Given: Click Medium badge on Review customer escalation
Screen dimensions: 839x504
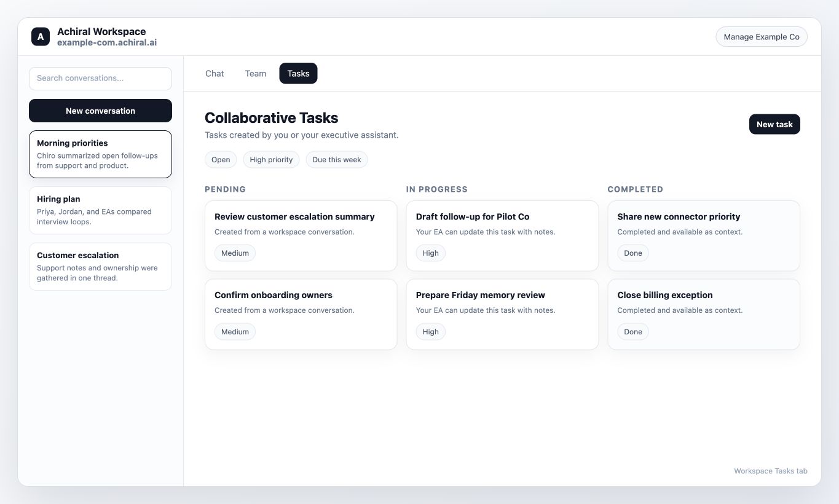Looking at the screenshot, I should click(235, 253).
